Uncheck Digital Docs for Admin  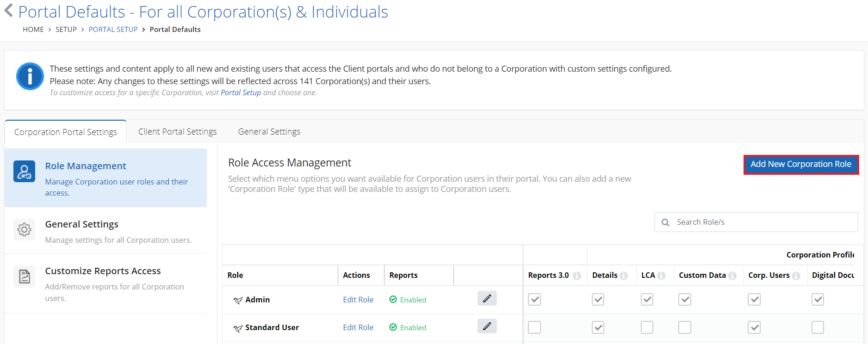[x=818, y=300]
